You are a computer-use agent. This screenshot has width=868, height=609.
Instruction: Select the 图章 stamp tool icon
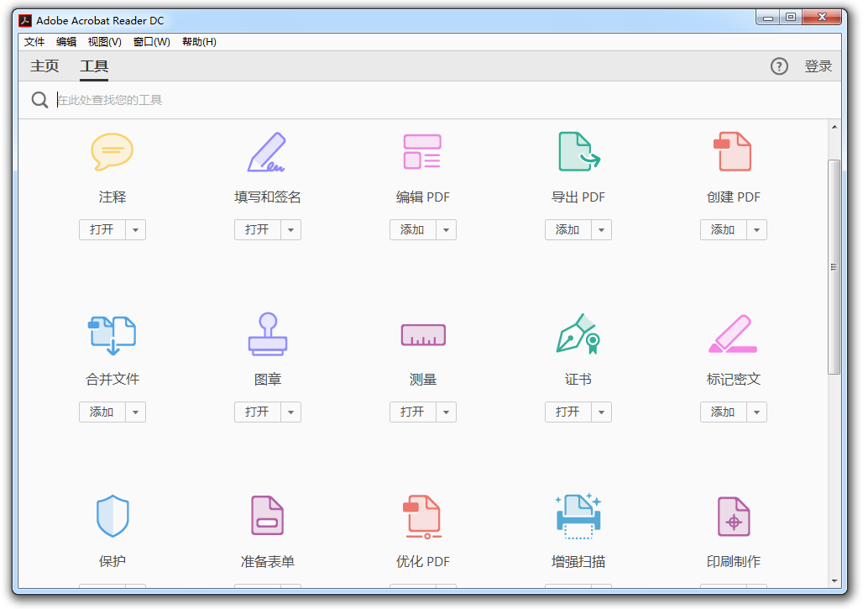tap(267, 334)
